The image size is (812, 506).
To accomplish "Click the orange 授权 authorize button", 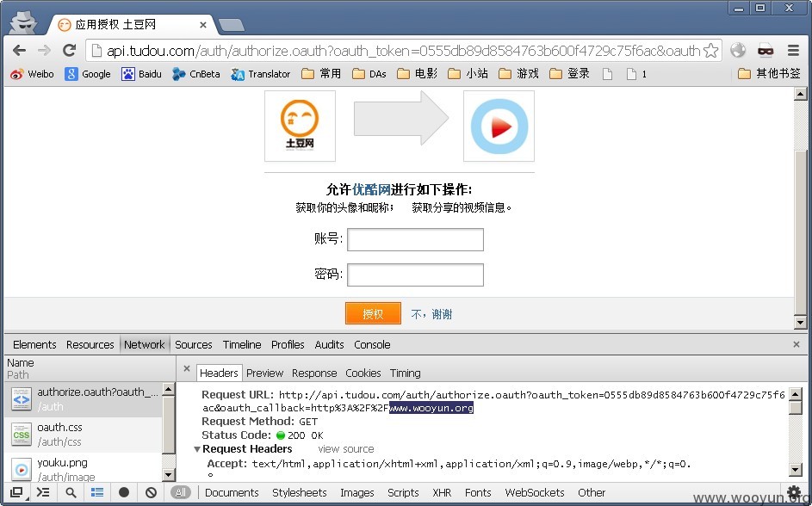I will [x=373, y=313].
